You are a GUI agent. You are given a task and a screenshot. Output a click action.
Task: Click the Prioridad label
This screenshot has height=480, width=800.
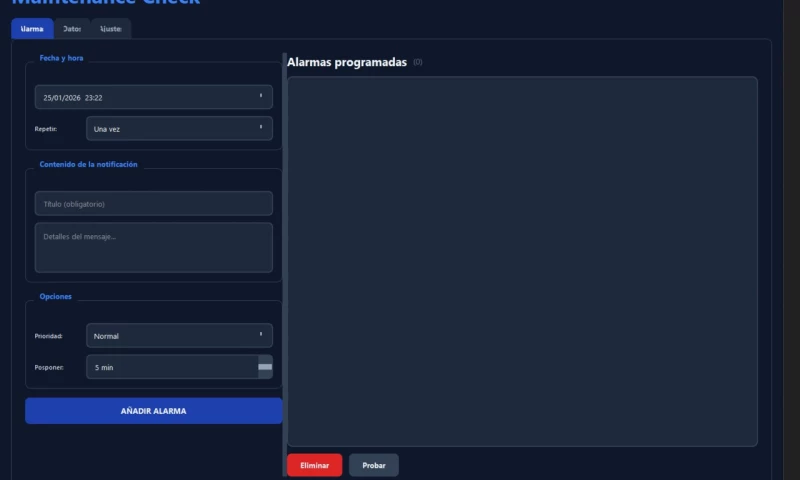(x=48, y=336)
